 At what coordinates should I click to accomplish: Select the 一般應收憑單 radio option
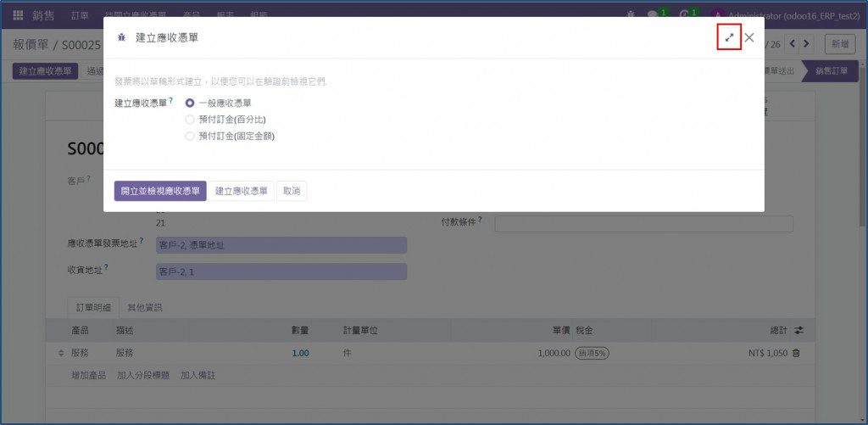pyautogui.click(x=190, y=103)
